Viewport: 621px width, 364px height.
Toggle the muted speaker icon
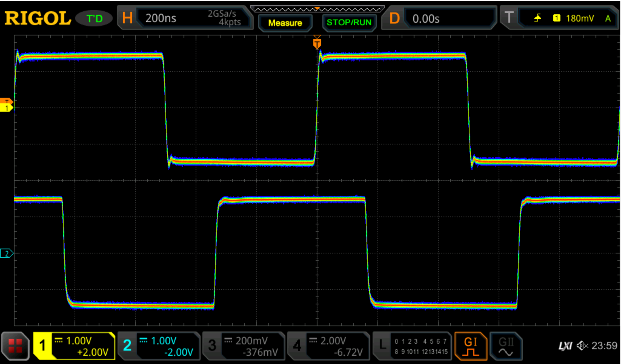tap(582, 346)
